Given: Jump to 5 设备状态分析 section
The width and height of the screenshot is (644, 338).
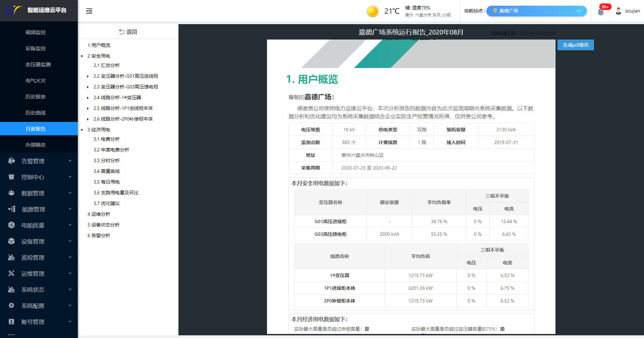Looking at the screenshot, I should tap(104, 225).
